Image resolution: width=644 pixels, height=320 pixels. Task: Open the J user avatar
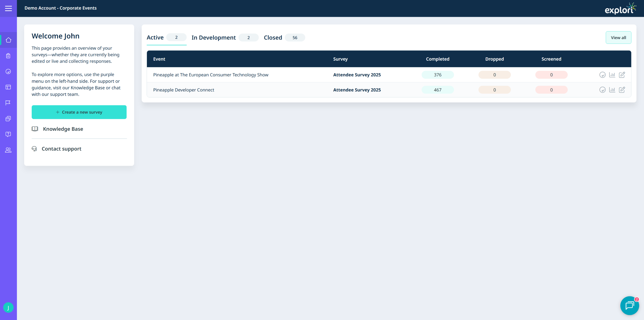coord(8,308)
